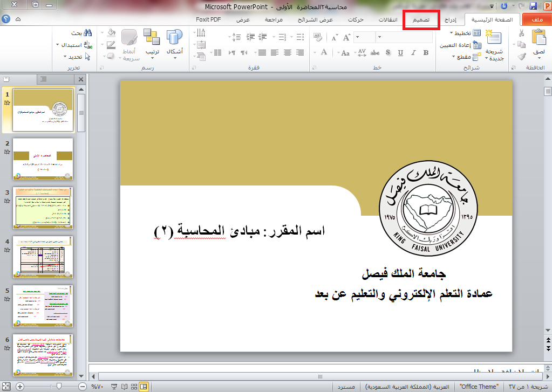Toggle Strikethrough (abc)

375,53
